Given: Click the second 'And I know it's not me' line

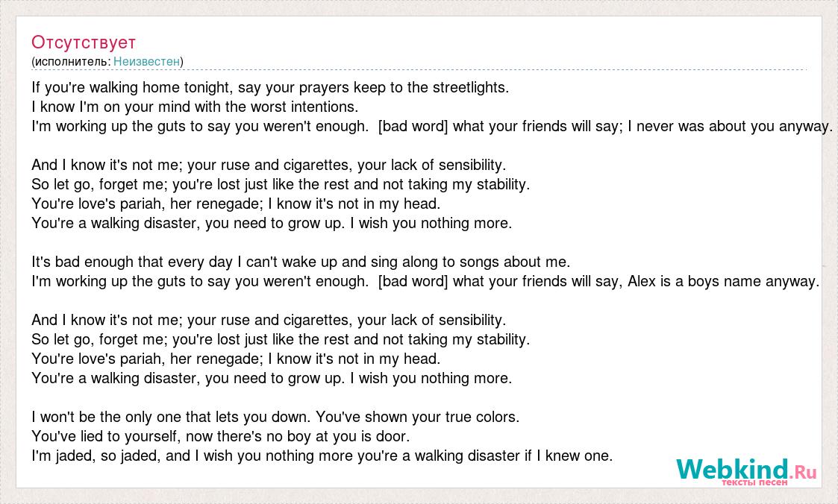Looking at the screenshot, I should pyautogui.click(x=269, y=321).
